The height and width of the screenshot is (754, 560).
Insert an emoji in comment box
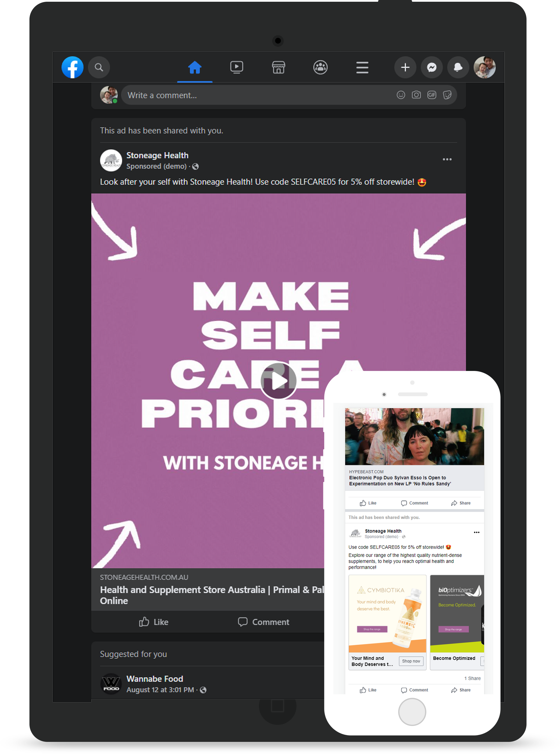coord(401,95)
